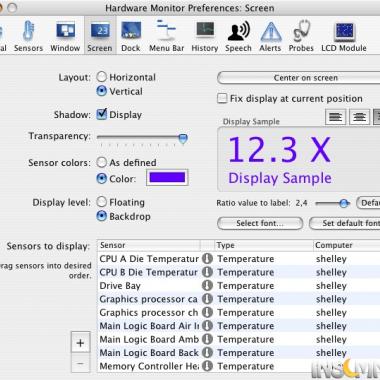Click info icon for CPU B Die Temperature
Screen dimensions: 380x380
[207, 272]
